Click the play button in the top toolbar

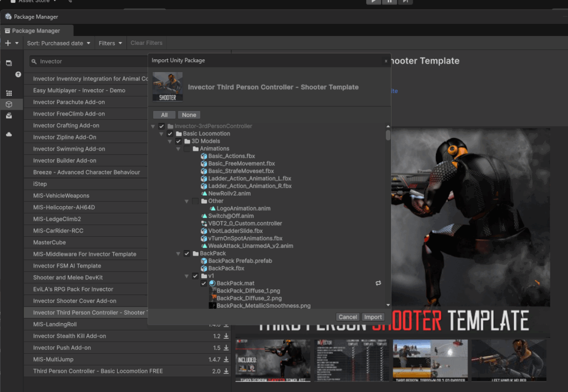coord(373,2)
